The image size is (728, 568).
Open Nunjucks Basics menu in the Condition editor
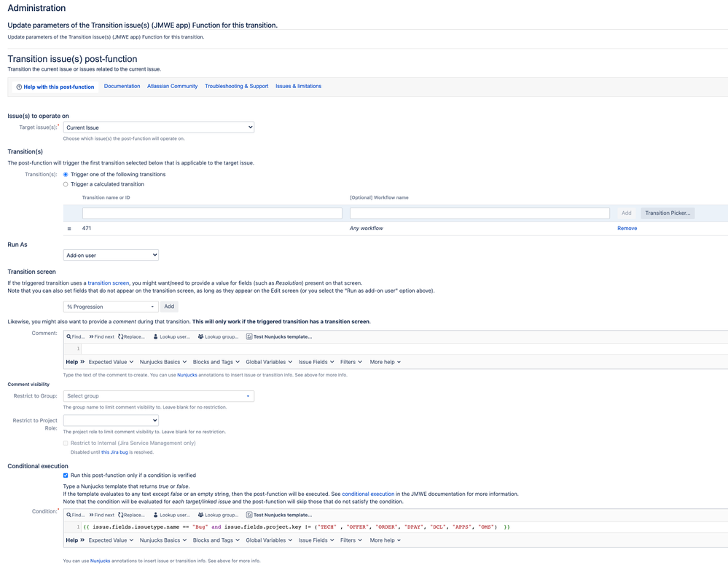point(163,540)
